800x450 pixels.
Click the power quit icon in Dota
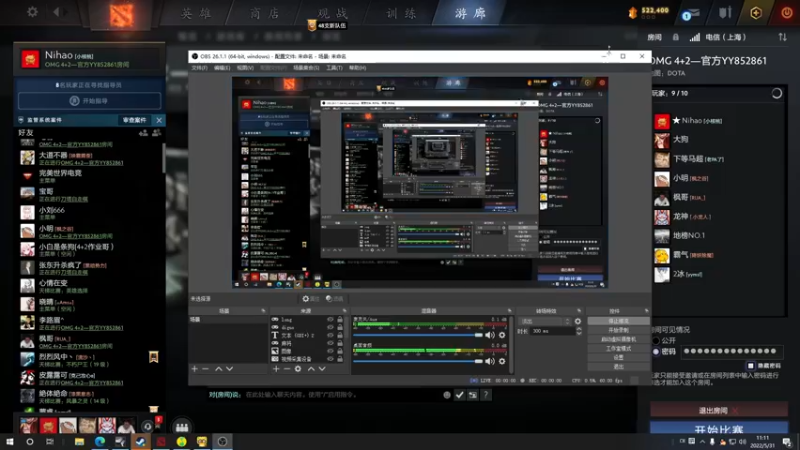pos(787,13)
